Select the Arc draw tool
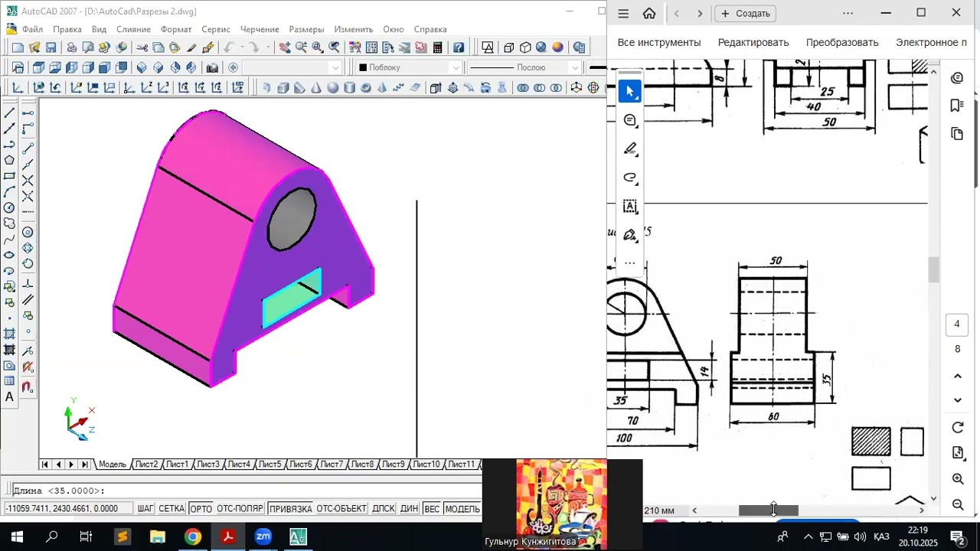 tap(9, 192)
